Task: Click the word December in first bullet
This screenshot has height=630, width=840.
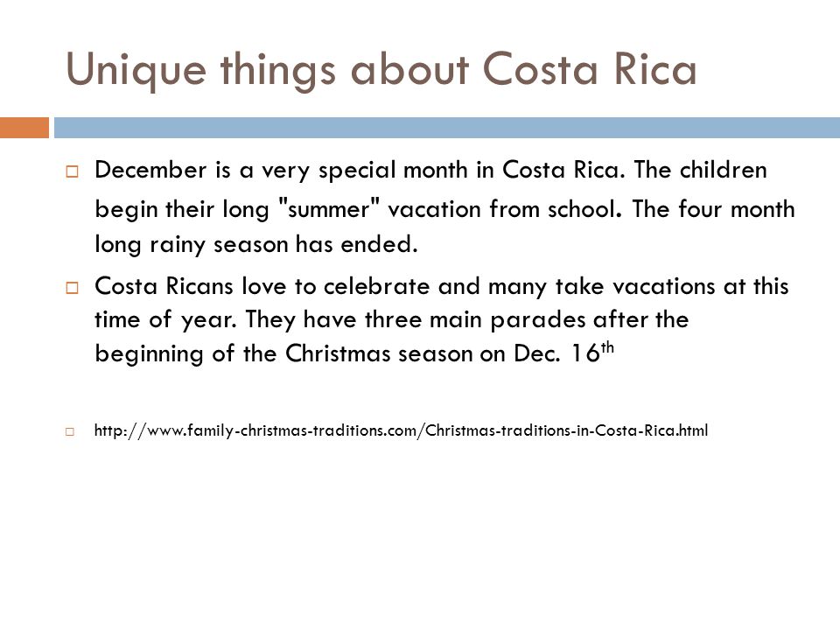Action: (x=150, y=170)
